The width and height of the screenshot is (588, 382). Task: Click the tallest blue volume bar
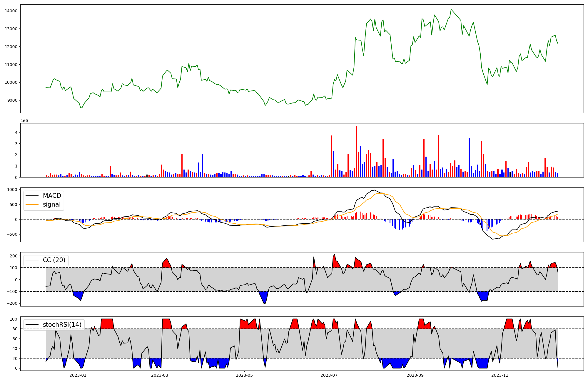[x=469, y=157]
